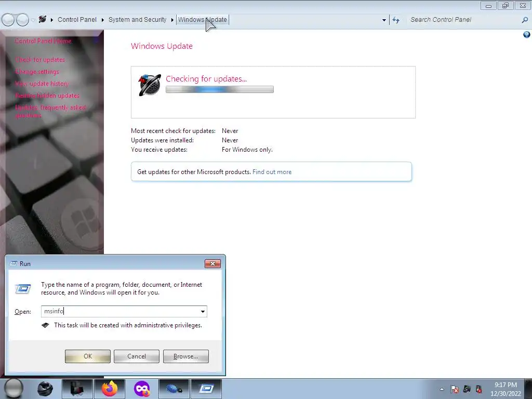The width and height of the screenshot is (532, 399).
Task: Open Change settings link
Action: coord(37,72)
